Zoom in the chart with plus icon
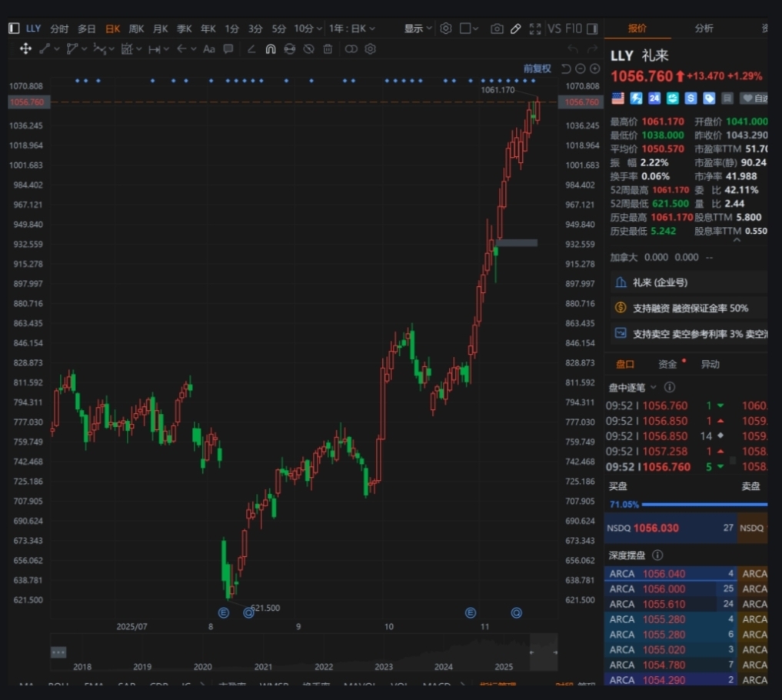782x700 pixels. 594,68
